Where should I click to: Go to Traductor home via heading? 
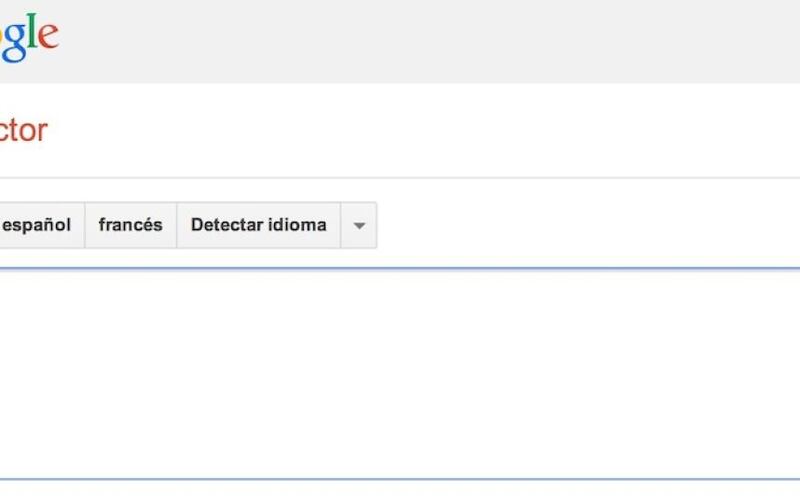[23, 131]
